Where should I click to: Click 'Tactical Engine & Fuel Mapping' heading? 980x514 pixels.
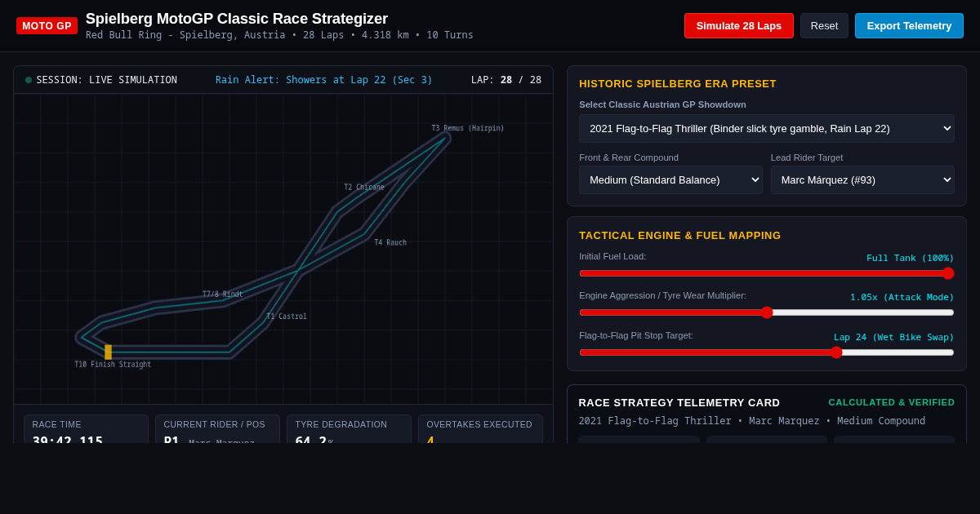point(680,235)
